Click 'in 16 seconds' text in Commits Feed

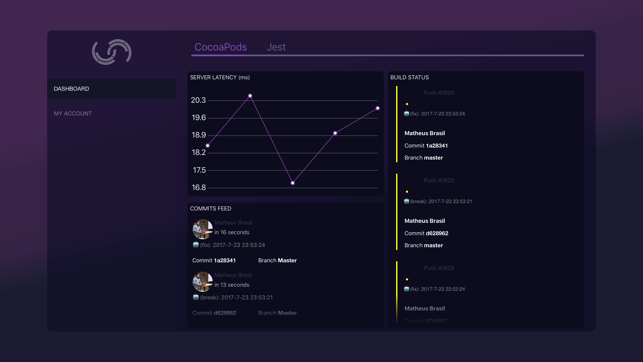tap(232, 232)
